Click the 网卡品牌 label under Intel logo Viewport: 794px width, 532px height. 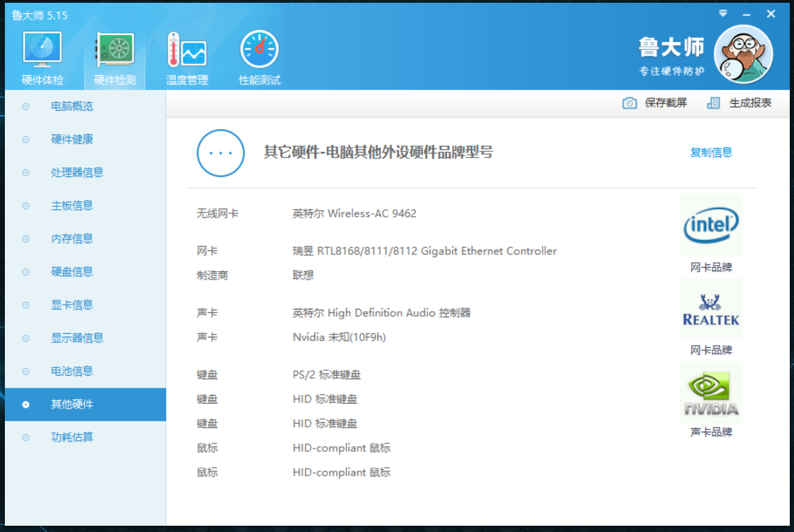tap(711, 267)
